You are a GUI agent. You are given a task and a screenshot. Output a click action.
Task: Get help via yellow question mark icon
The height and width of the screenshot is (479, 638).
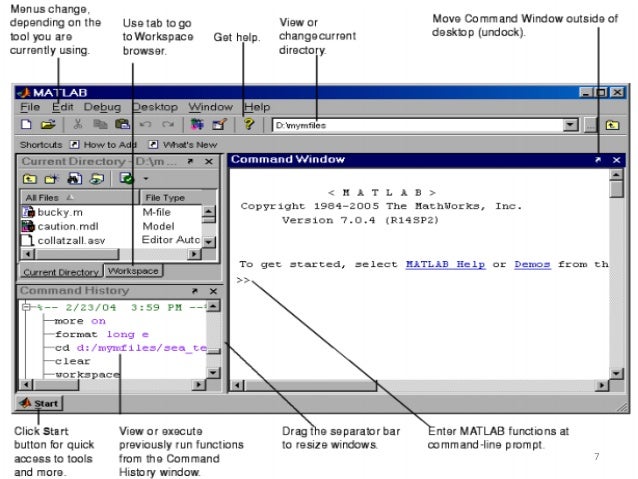pyautogui.click(x=249, y=124)
